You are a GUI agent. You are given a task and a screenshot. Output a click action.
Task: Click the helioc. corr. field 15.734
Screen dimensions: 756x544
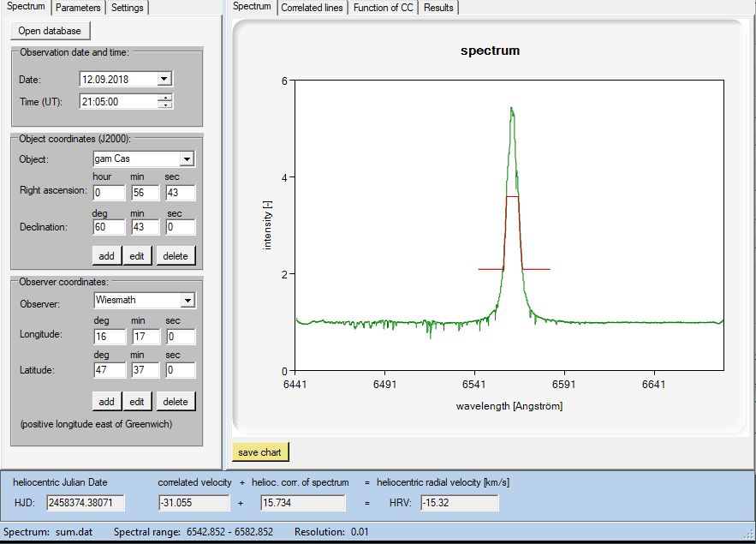click(x=303, y=503)
